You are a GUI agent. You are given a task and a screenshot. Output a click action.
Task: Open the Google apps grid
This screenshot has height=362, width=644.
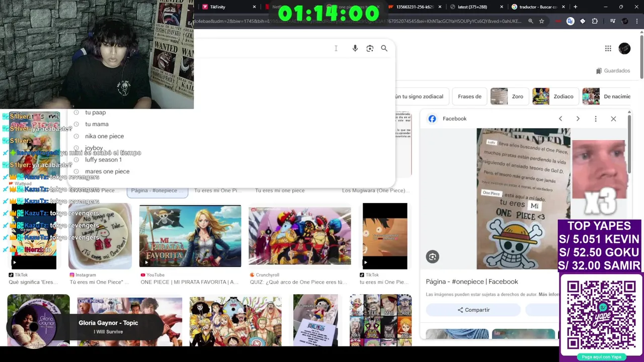(608, 48)
